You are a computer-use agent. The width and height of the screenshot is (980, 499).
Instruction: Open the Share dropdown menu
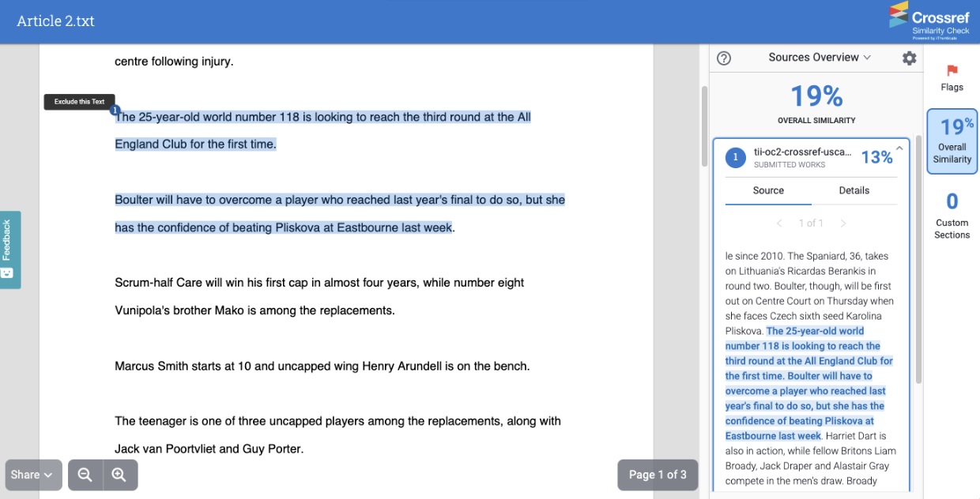click(x=32, y=475)
